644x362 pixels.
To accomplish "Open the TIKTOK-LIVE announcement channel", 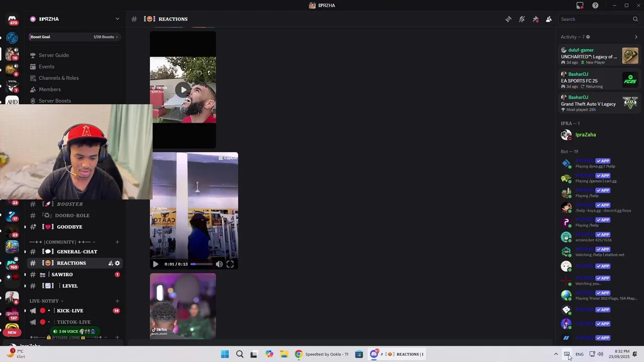I will pyautogui.click(x=74, y=322).
